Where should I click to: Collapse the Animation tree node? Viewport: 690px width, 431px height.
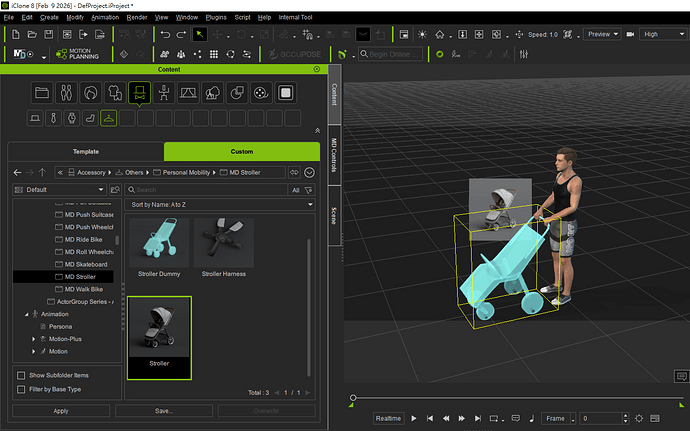pyautogui.click(x=26, y=314)
